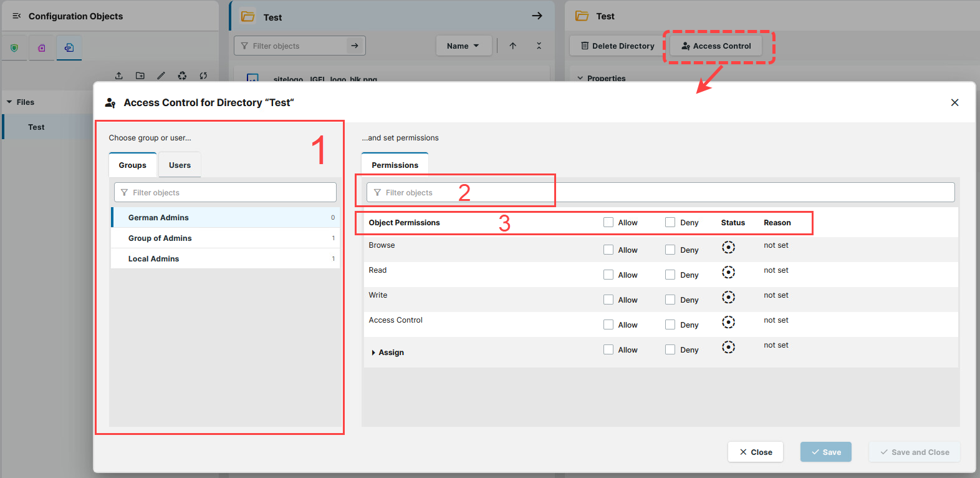
Task: Select the Permissions tab
Action: click(395, 165)
